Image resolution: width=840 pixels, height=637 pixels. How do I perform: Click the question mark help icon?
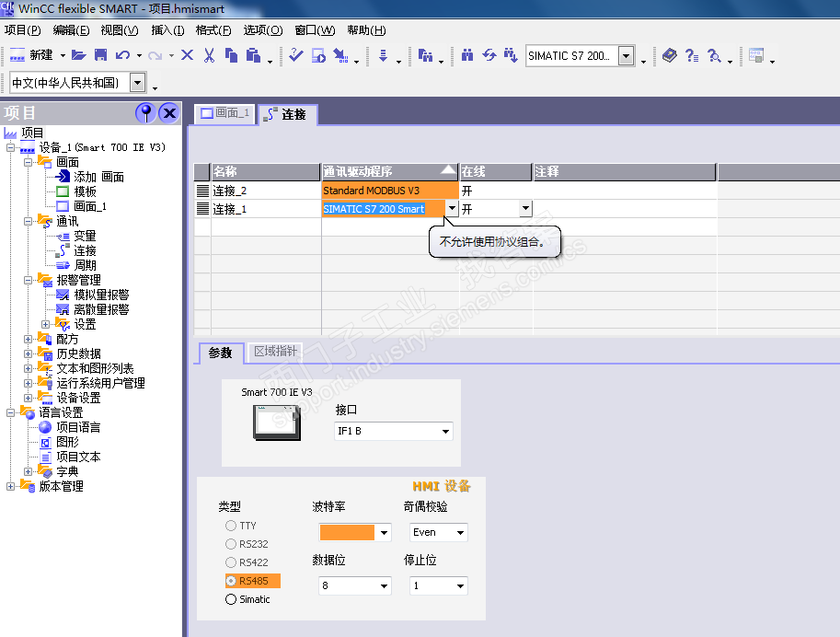tap(692, 55)
